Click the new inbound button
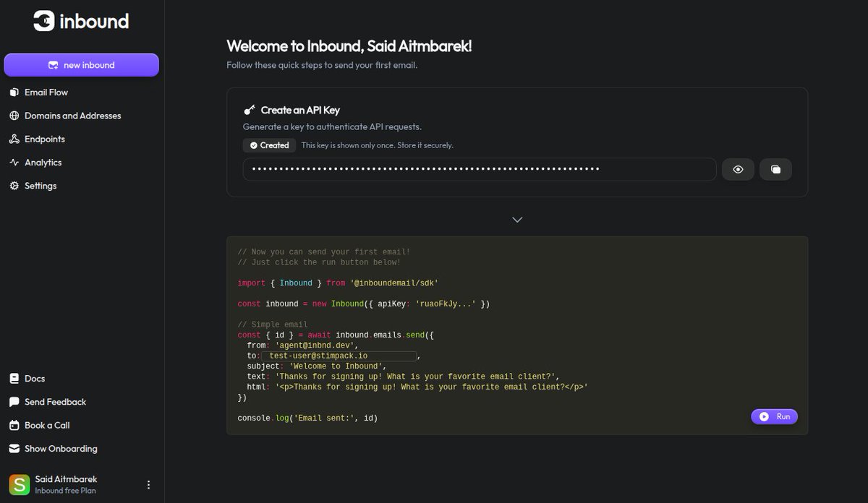The image size is (868, 503). tap(81, 65)
